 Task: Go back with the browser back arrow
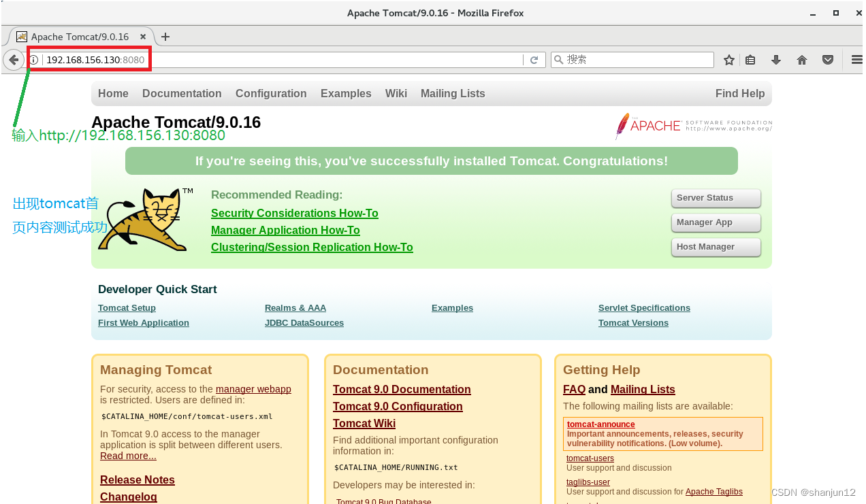[x=14, y=60]
